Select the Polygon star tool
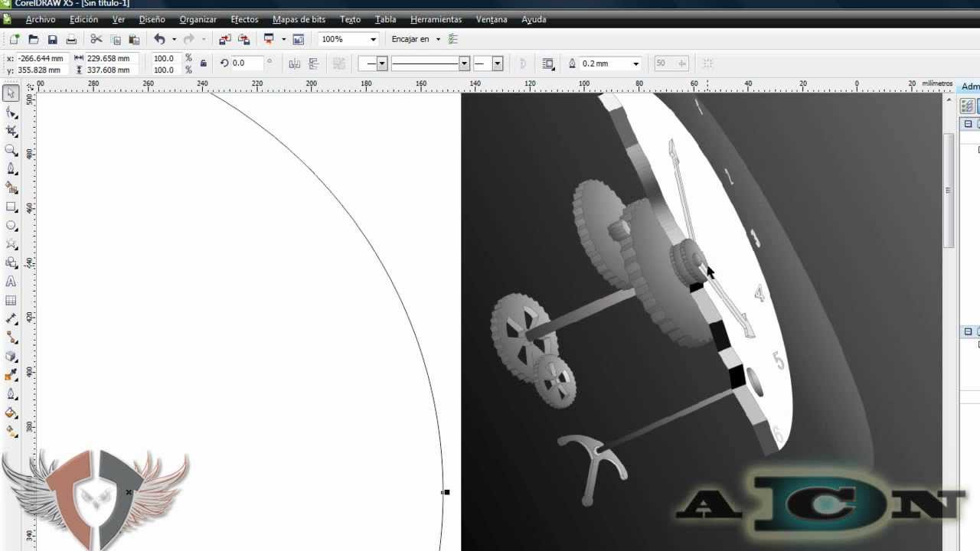The height and width of the screenshot is (551, 980). tap(11, 244)
